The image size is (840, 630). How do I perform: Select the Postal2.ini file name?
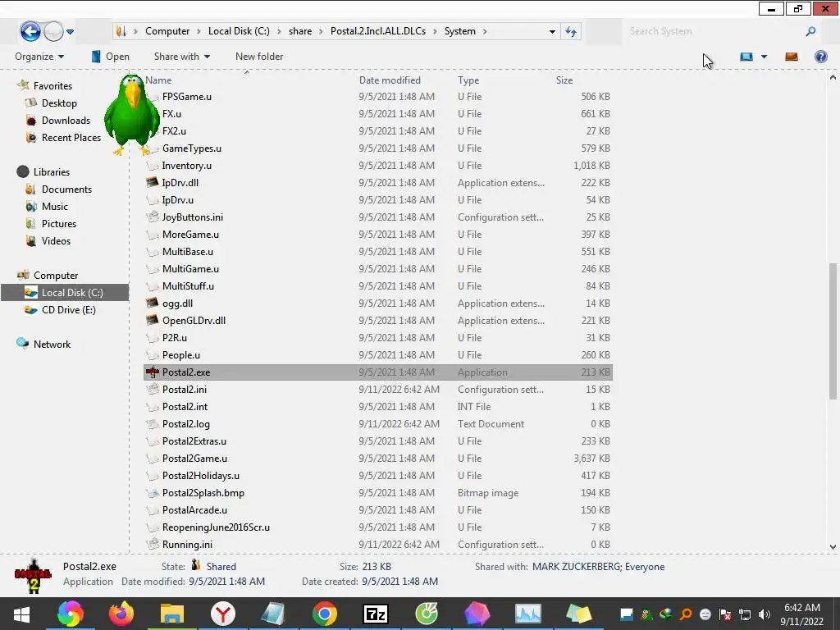click(185, 390)
